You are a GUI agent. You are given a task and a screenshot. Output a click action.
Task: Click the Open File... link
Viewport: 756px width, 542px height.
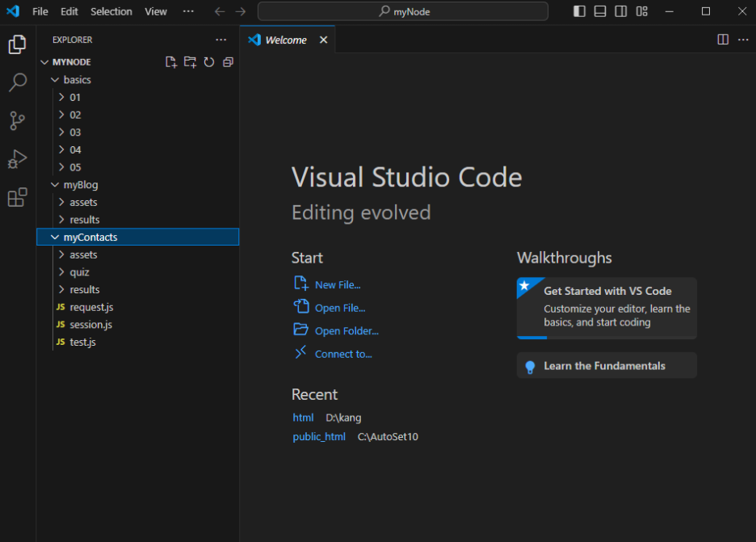click(340, 308)
